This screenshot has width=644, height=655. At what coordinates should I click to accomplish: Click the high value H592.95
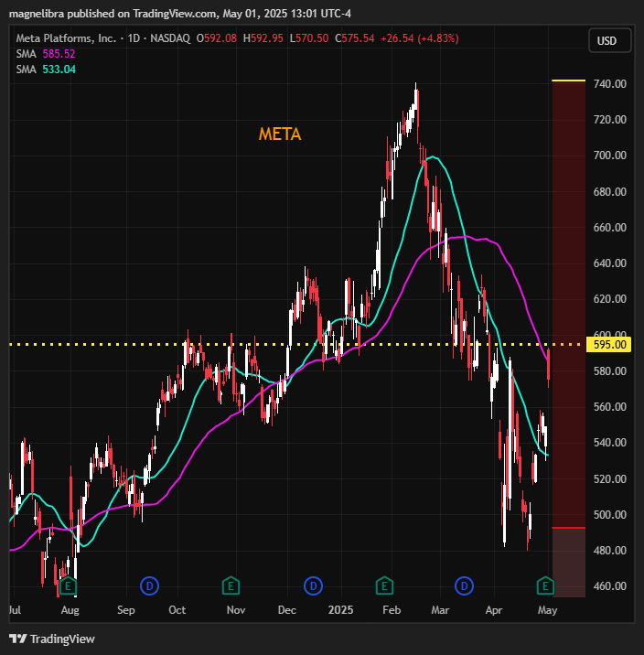pos(263,38)
